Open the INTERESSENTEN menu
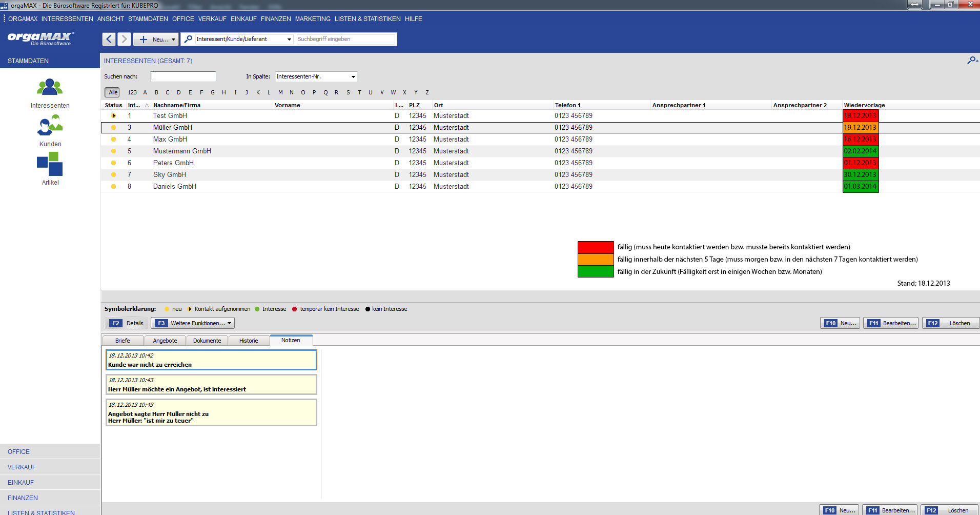Viewport: 980px width, 515px height. 67,19
